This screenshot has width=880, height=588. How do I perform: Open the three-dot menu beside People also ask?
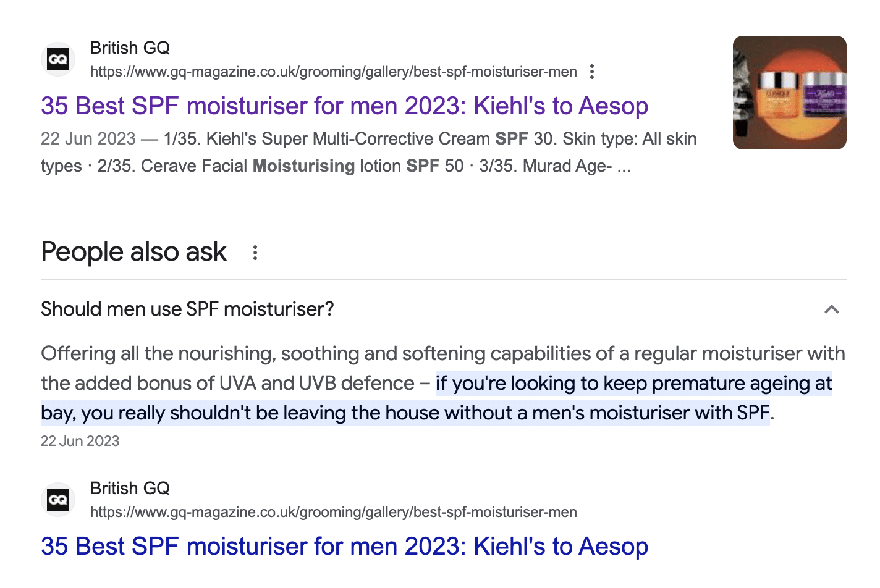[255, 252]
